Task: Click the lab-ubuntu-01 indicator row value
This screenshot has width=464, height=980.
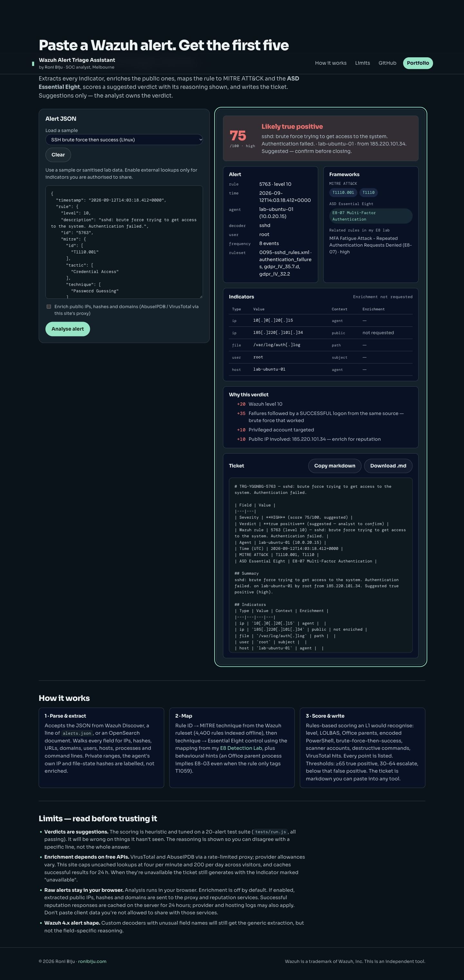Action: point(269,369)
